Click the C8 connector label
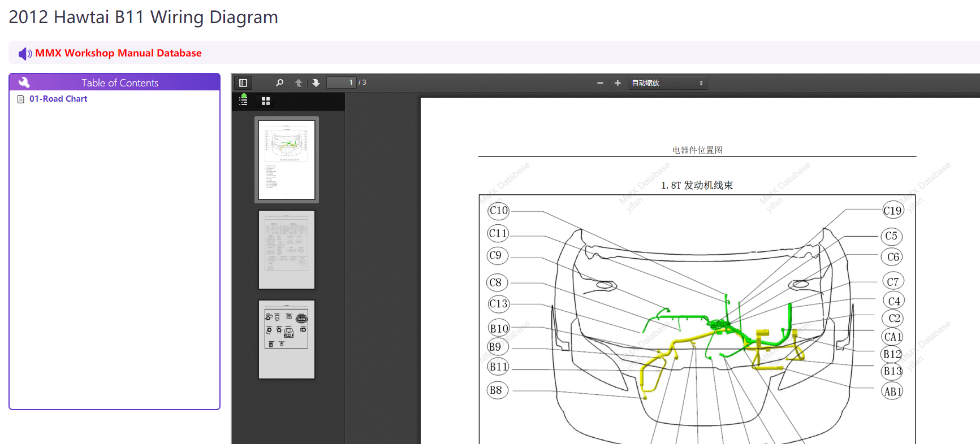The height and width of the screenshot is (444, 980). click(498, 282)
